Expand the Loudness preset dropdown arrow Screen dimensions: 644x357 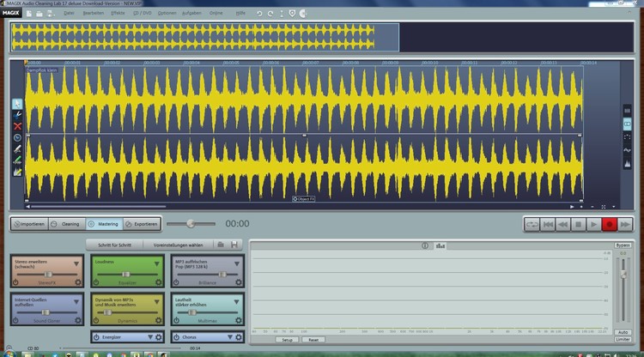(156, 263)
